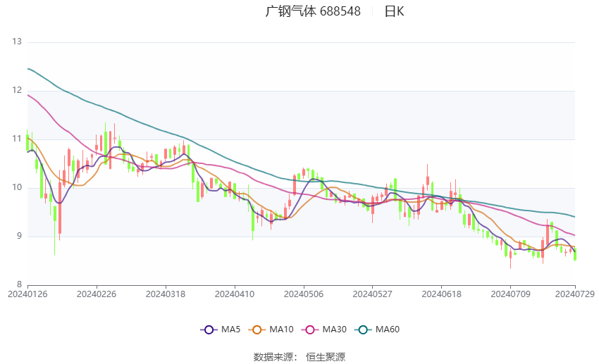Click the 20240709 date axis label
Viewport: 599px width, 364px height.
pos(511,294)
